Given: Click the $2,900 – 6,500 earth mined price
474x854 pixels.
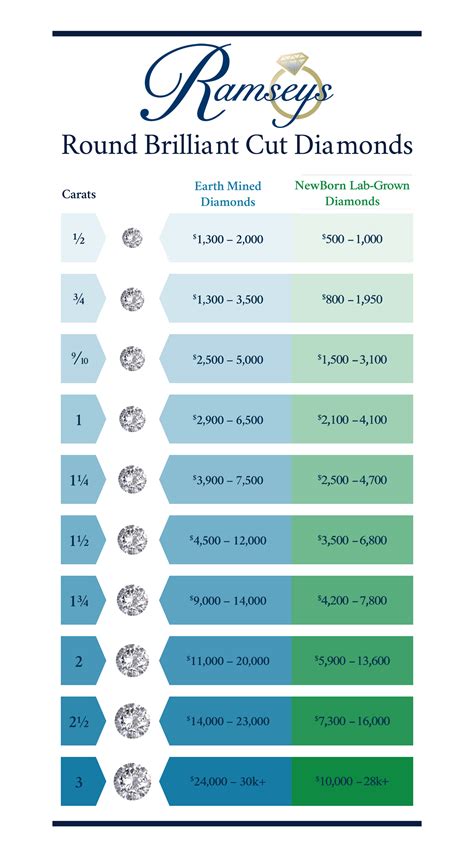Looking at the screenshot, I should [x=228, y=420].
